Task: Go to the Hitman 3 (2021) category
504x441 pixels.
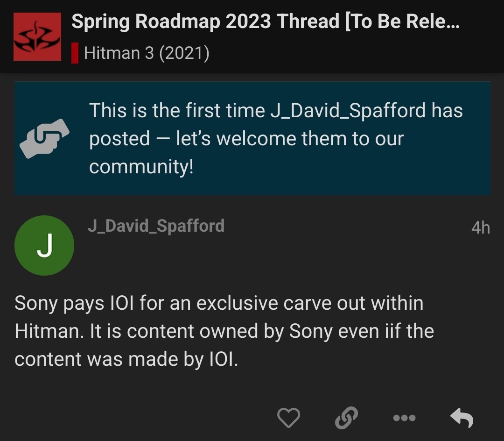Action: (x=147, y=53)
